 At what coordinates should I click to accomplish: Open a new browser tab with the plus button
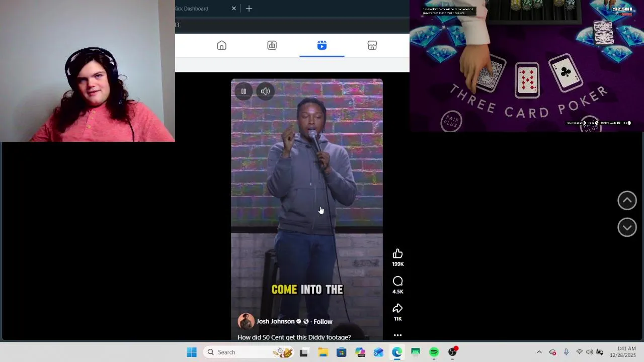[249, 9]
